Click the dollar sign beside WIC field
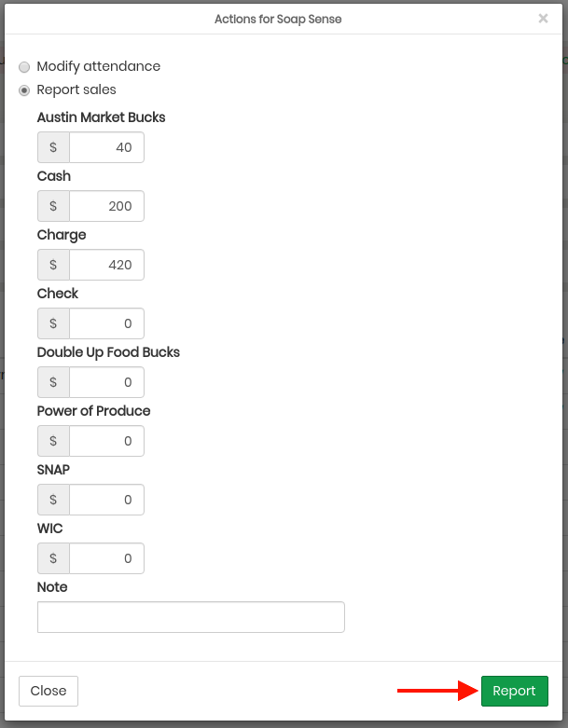 click(53, 558)
